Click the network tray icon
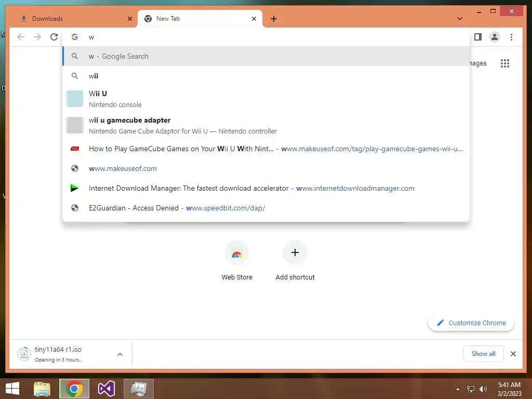This screenshot has width=532, height=399. 471,389
